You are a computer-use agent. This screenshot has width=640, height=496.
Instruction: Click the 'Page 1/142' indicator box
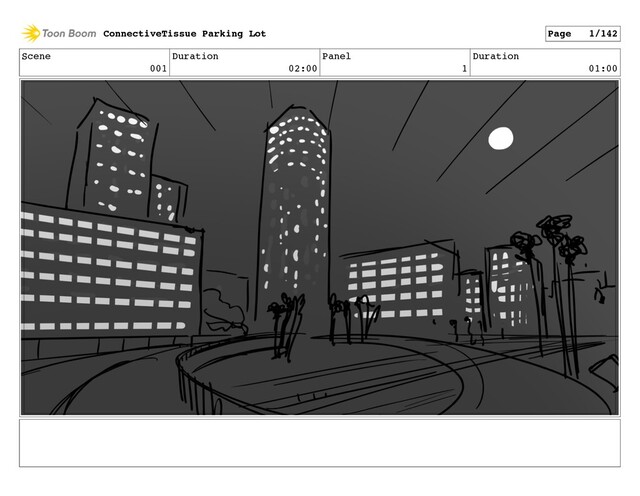pyautogui.click(x=582, y=34)
